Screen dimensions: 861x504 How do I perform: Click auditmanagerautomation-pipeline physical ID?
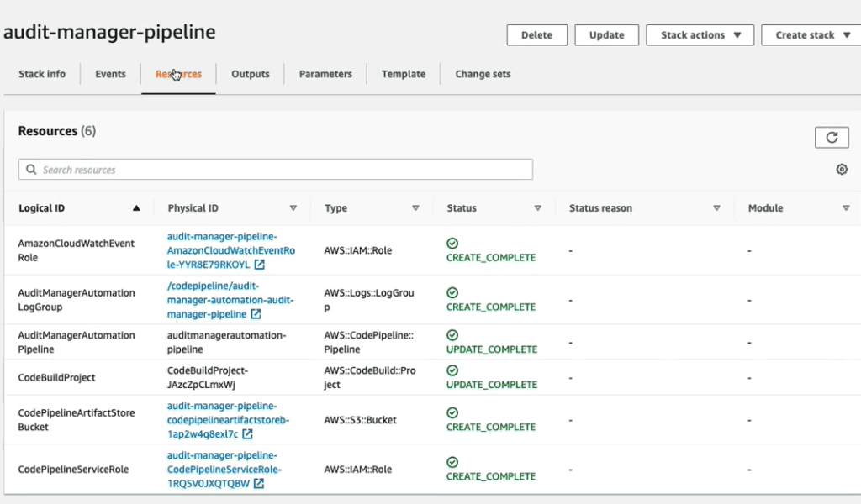227,342
